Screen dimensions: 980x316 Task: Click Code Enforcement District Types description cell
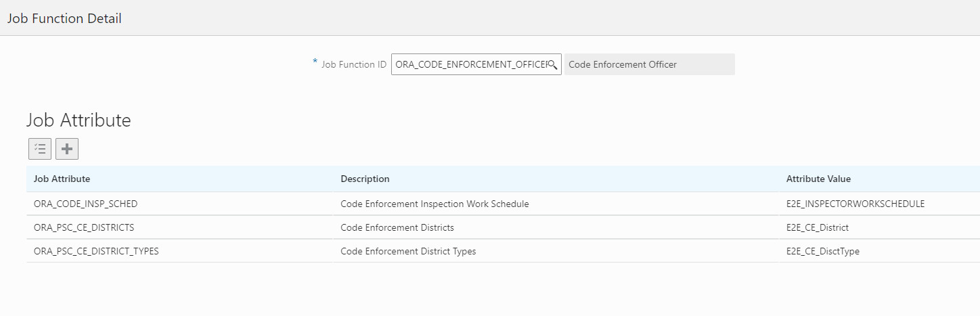[x=408, y=251]
